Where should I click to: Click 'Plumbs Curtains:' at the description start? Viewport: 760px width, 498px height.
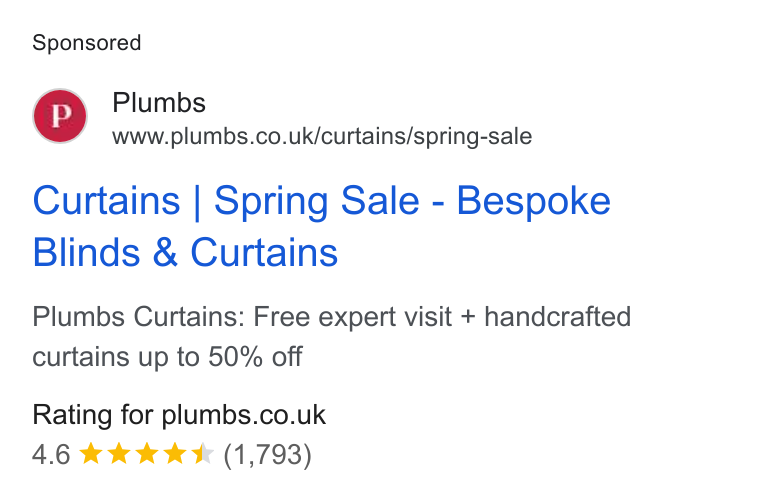click(139, 317)
